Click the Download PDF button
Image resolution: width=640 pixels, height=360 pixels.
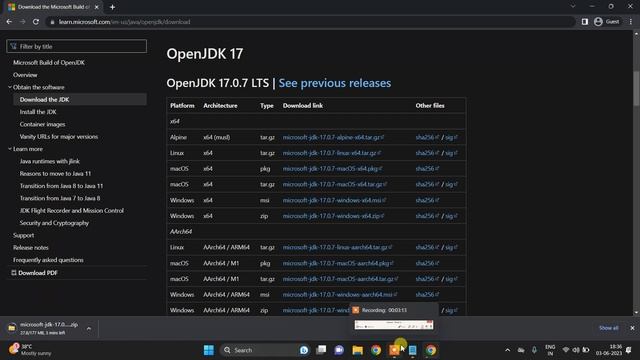point(34,273)
